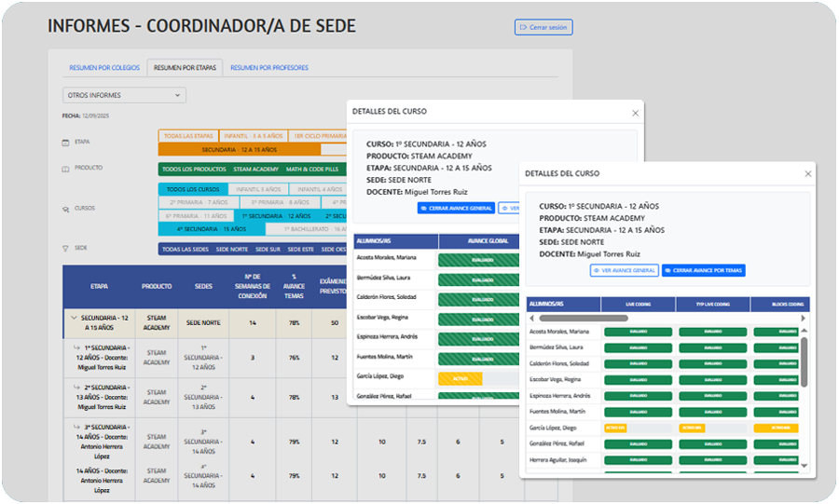The image size is (839, 504).
Task: Close the back Detalles del Curso dialog
Action: 635,112
